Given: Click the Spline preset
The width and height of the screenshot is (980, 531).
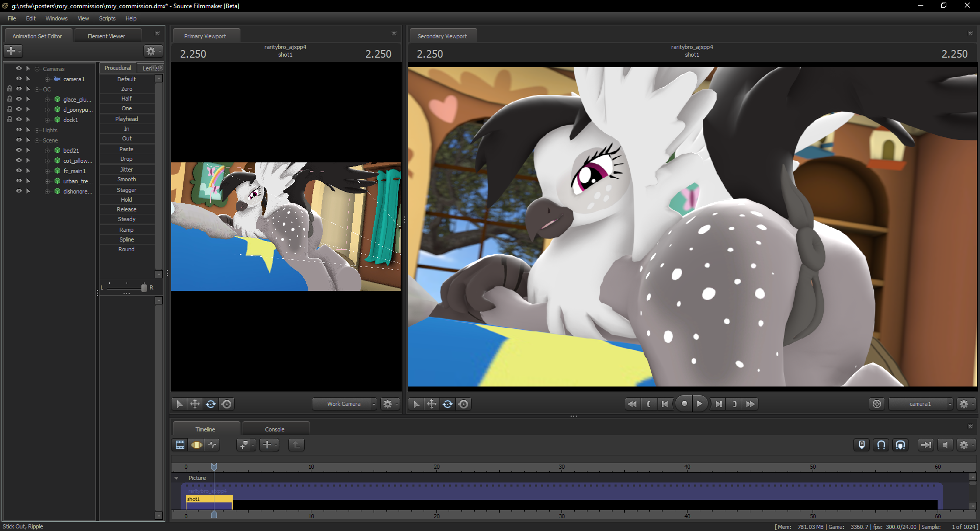Looking at the screenshot, I should point(127,239).
